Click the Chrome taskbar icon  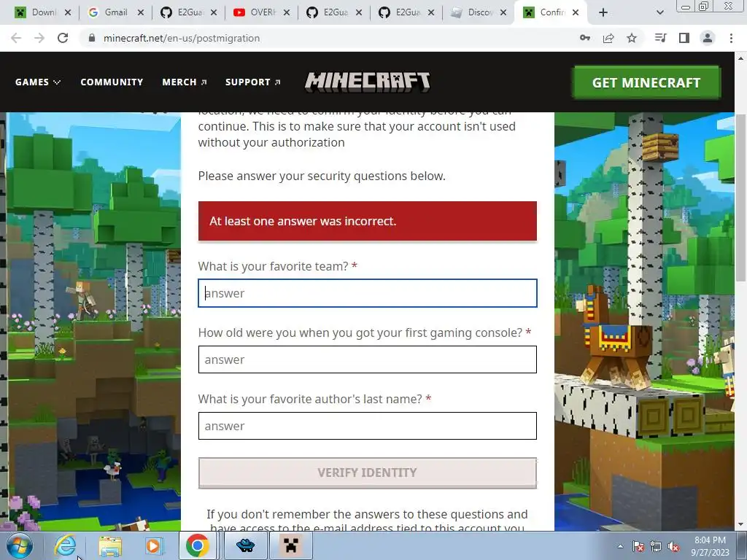pos(197,545)
